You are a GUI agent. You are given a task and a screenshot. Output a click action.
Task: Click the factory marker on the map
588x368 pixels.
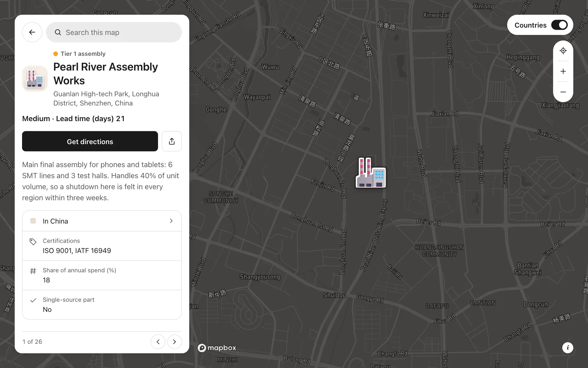pyautogui.click(x=371, y=173)
